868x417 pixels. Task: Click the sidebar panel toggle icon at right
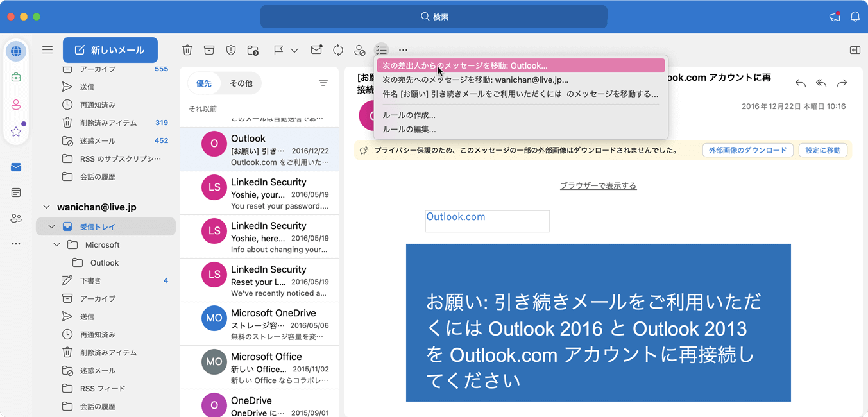(855, 50)
